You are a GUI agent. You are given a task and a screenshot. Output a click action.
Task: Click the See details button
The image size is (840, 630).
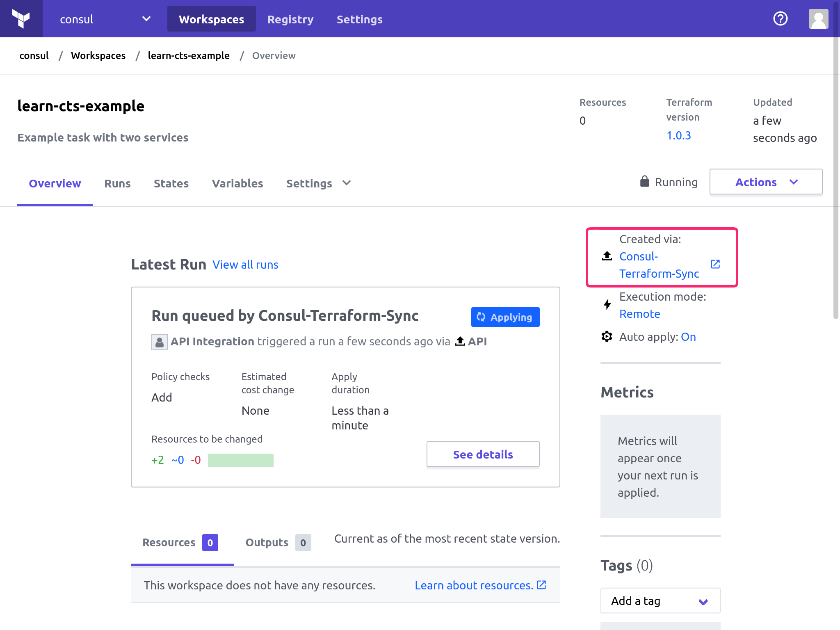pos(483,454)
